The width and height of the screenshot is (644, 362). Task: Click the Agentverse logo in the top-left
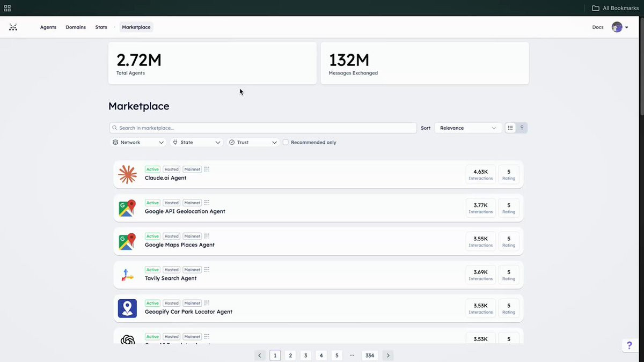pyautogui.click(x=13, y=27)
